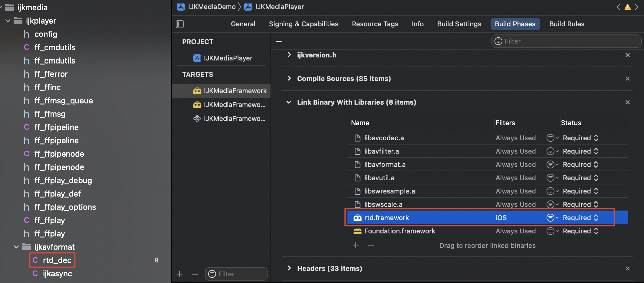Open the Build Settings tab
The width and height of the screenshot is (644, 283).
(459, 24)
